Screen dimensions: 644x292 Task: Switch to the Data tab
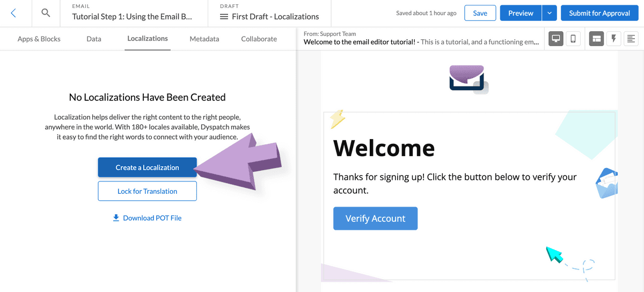pyautogui.click(x=94, y=39)
